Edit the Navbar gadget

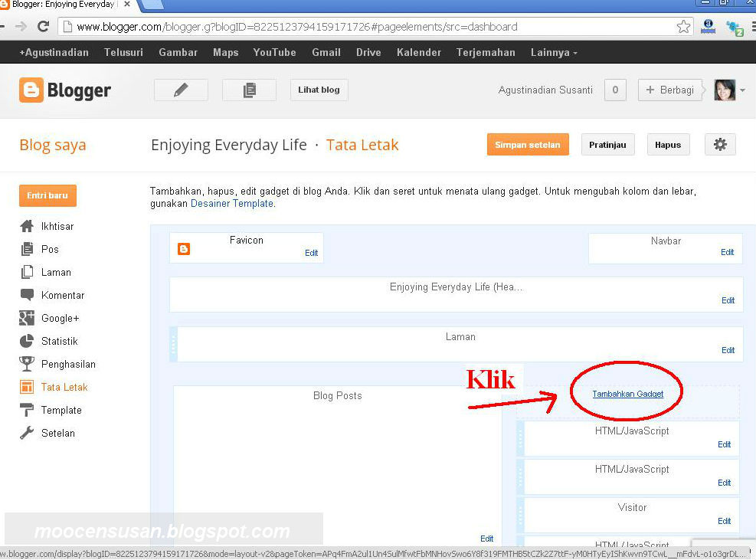727,252
